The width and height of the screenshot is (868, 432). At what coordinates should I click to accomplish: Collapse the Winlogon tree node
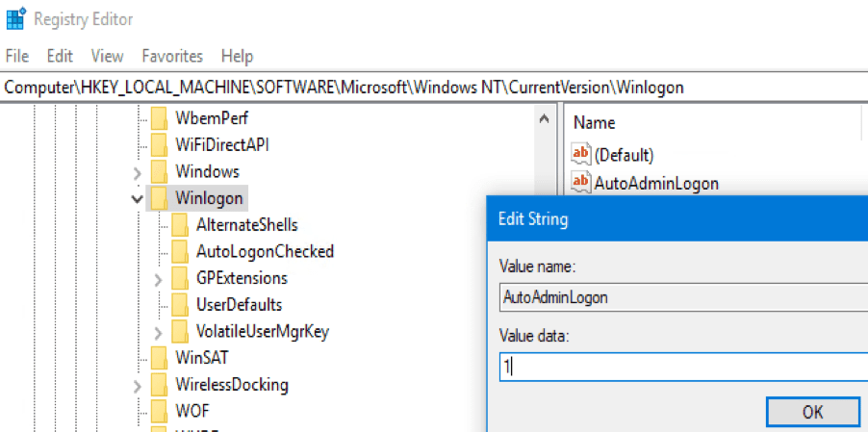(137, 198)
